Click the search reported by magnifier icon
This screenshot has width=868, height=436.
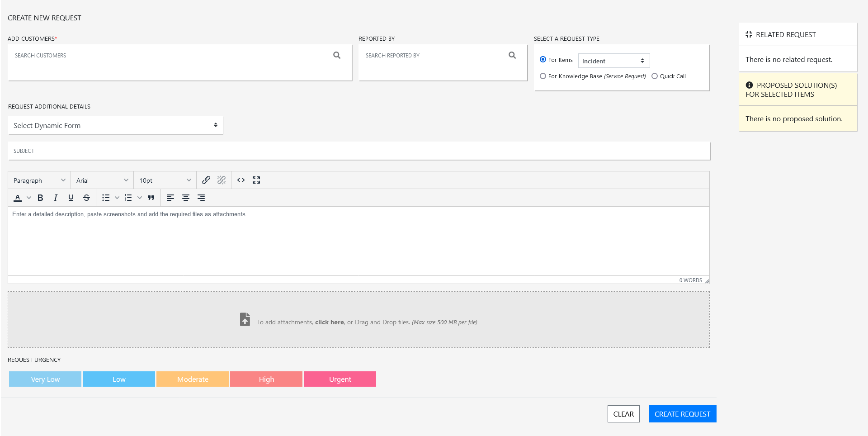click(x=512, y=55)
